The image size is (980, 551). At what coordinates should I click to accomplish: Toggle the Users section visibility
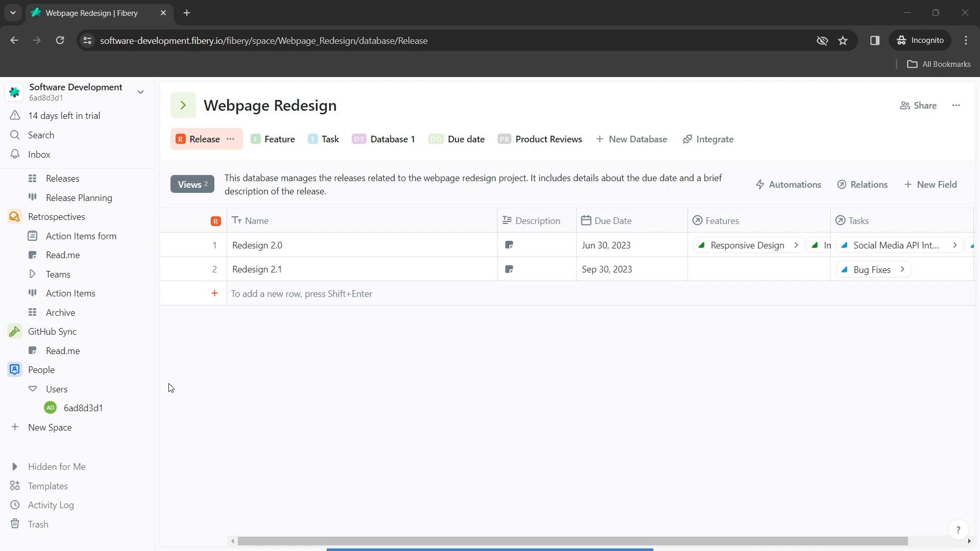tap(32, 389)
